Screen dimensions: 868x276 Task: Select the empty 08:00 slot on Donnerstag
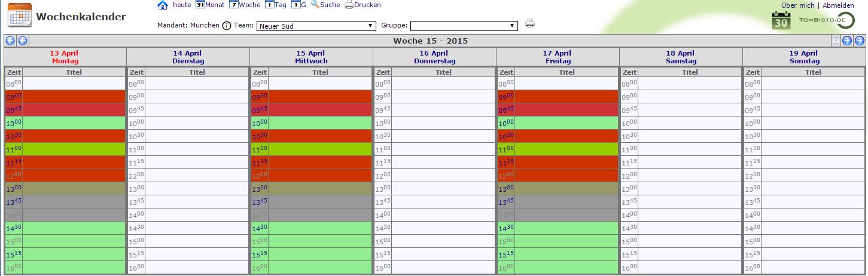[x=443, y=84]
